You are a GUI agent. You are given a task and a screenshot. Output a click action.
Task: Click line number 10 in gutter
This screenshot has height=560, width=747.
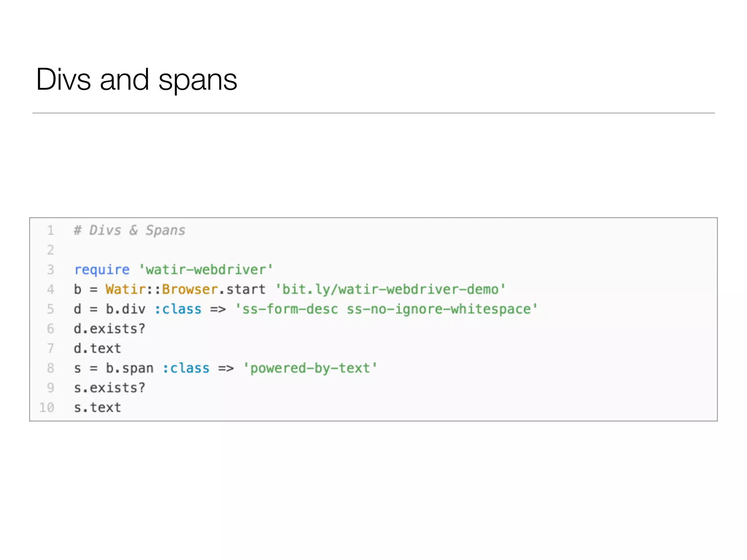point(47,408)
